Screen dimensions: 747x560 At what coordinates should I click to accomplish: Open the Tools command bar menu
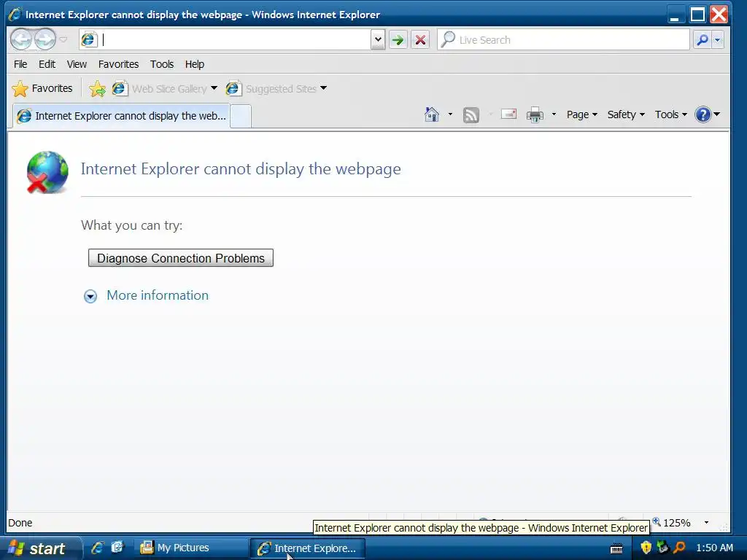(x=671, y=114)
